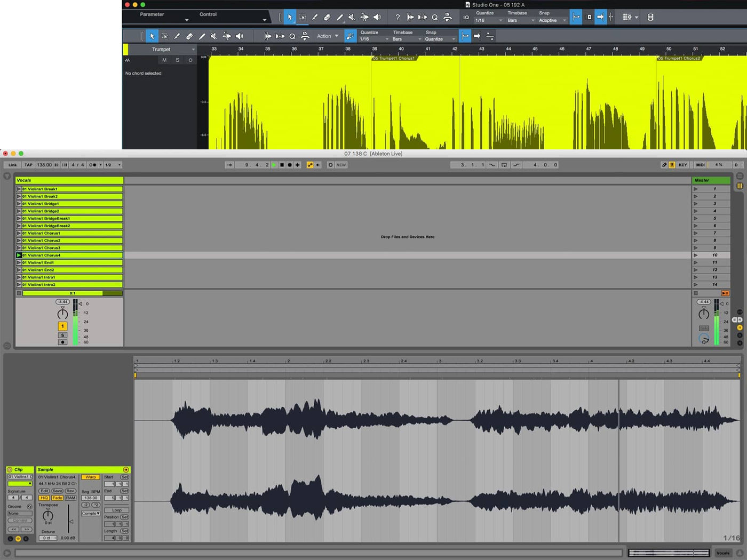Screen dimensions: 747x560
Task: Click the Rev reverse sample button
Action: tap(70, 491)
